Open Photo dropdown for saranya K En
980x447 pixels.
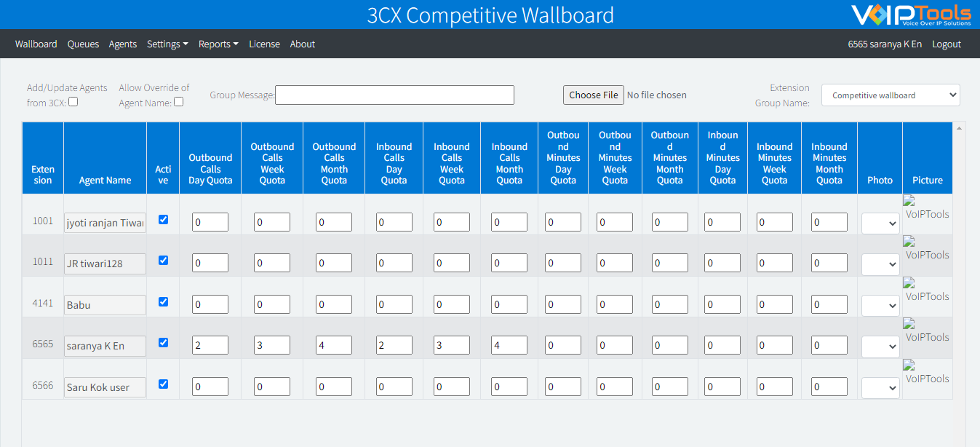[x=880, y=347]
